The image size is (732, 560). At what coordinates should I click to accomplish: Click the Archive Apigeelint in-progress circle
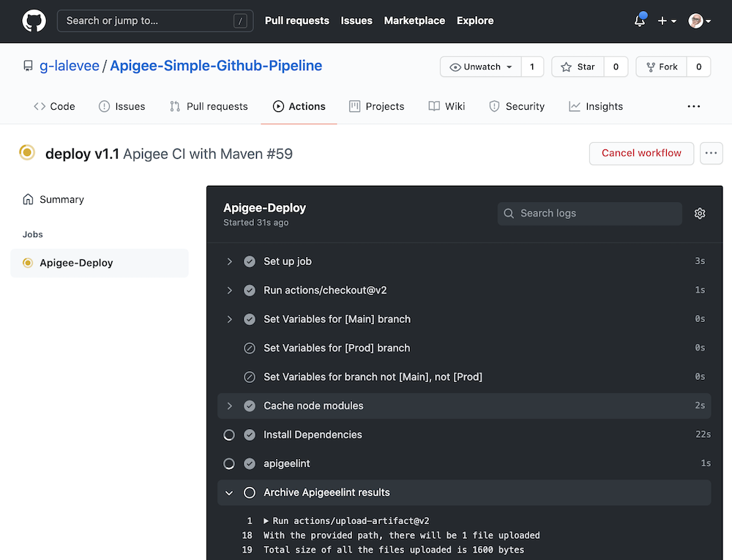pyautogui.click(x=250, y=493)
